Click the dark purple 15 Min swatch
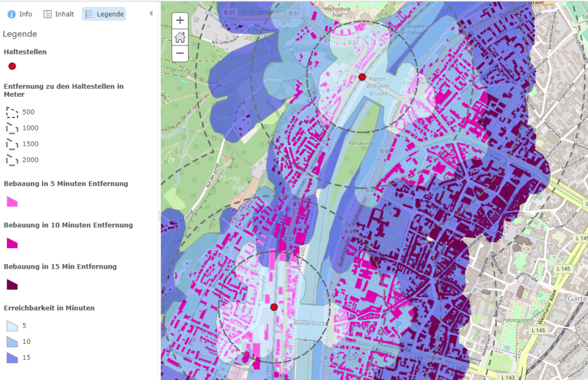Image resolution: width=588 pixels, height=380 pixels. (x=12, y=285)
